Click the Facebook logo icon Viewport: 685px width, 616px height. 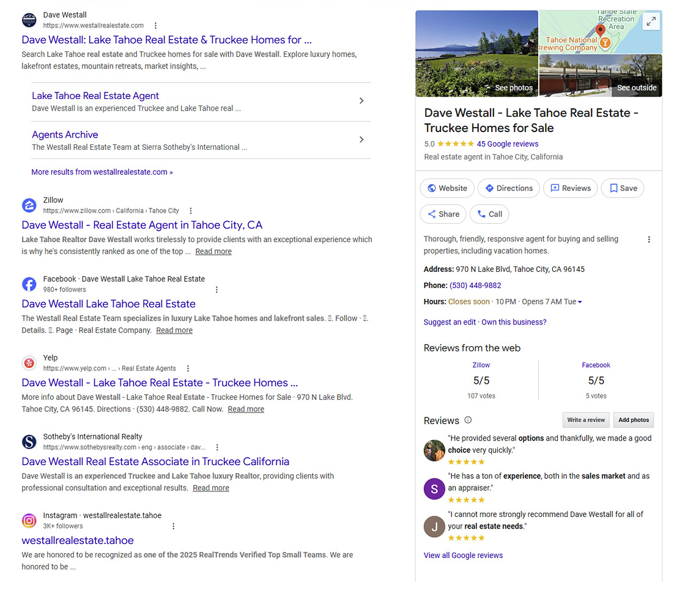pyautogui.click(x=29, y=284)
